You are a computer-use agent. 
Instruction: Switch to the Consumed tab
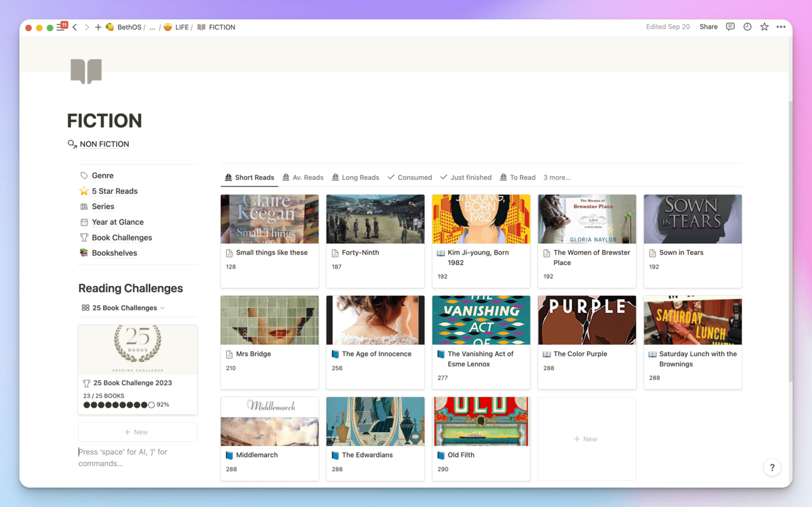(410, 178)
